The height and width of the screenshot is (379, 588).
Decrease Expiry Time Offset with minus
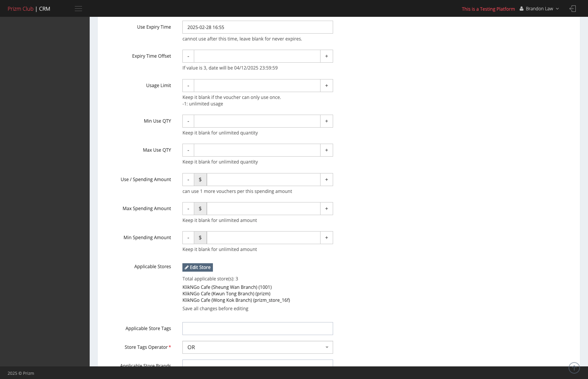coord(188,56)
